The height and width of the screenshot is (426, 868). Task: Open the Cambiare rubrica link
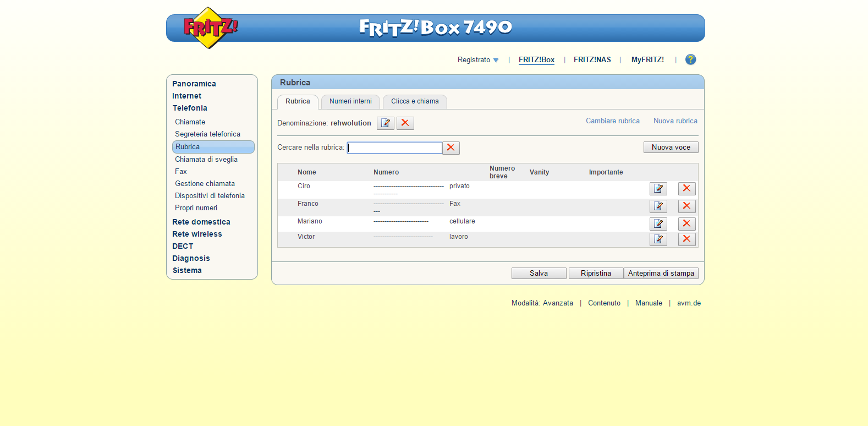coord(612,121)
